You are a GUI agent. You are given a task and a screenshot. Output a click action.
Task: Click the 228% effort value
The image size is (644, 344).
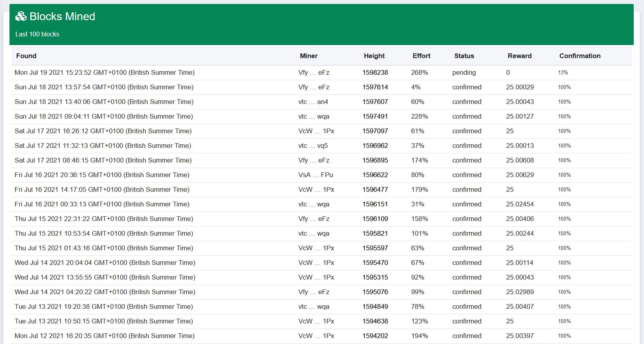pyautogui.click(x=419, y=116)
